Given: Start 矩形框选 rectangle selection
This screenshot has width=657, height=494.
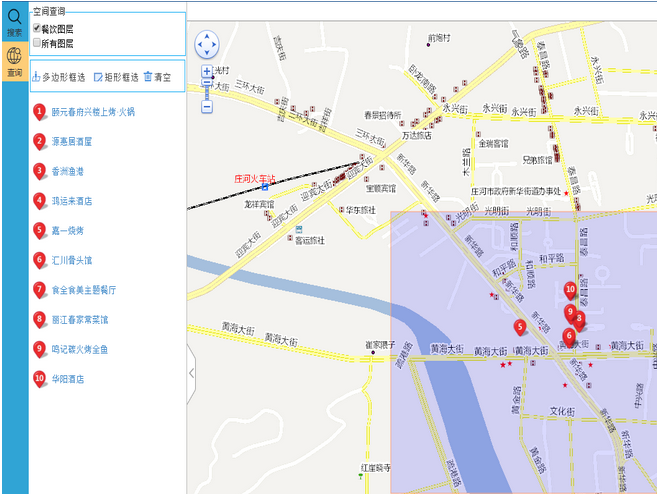Looking at the screenshot, I should [116, 77].
